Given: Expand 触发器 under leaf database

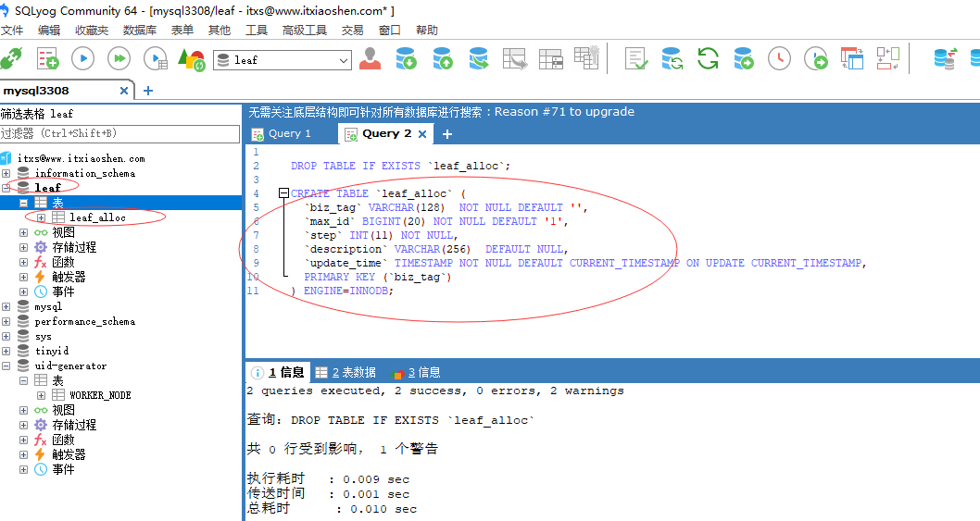Looking at the screenshot, I should [x=23, y=277].
